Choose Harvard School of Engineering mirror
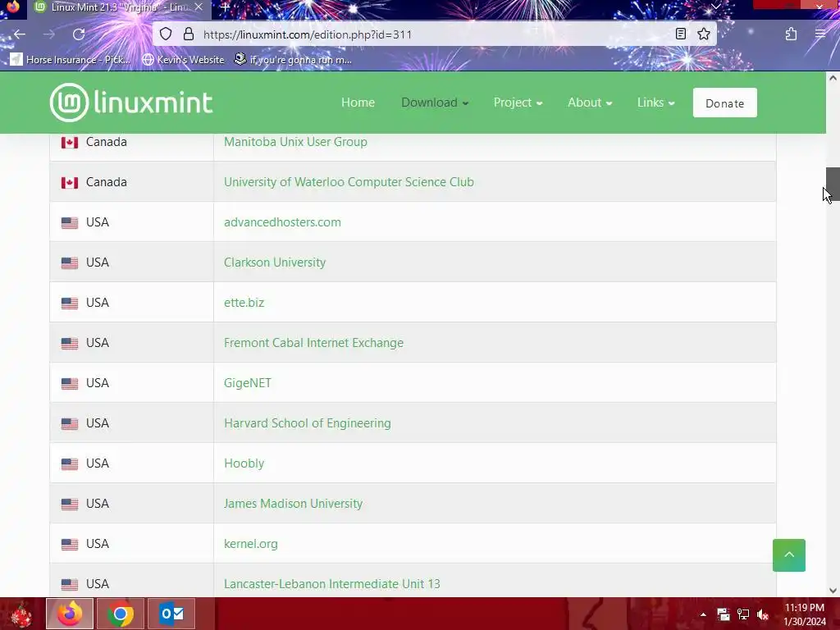The image size is (840, 630). tap(308, 423)
